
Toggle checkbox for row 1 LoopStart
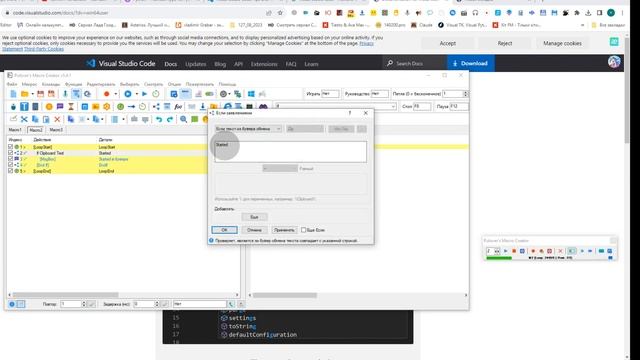pos(11,147)
